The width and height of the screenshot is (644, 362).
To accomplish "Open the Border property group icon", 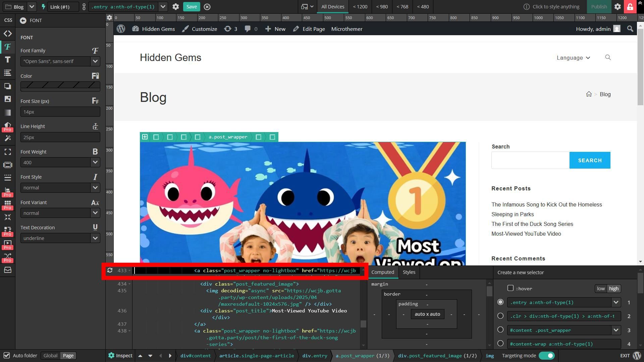I will [x=7, y=177].
